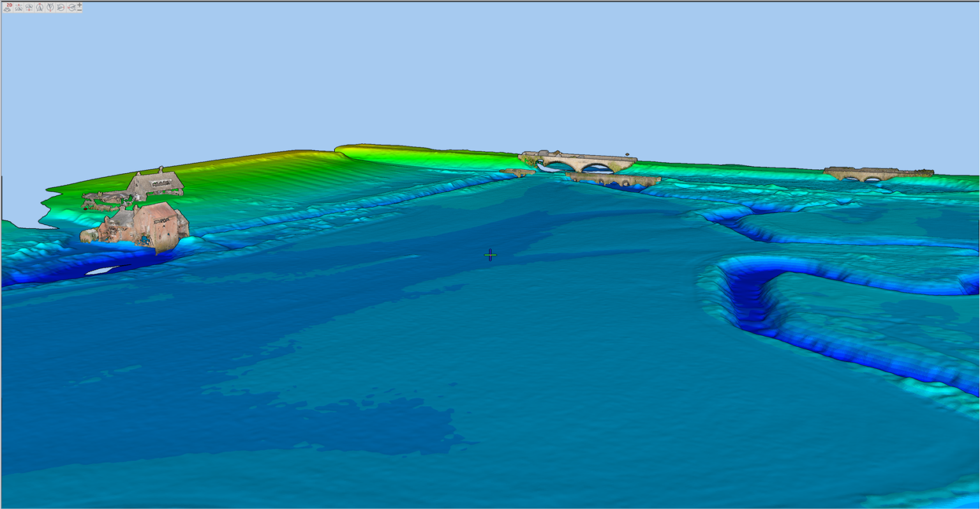The width and height of the screenshot is (980, 509).
Task: Click the distant bridge on the far right
Action: point(877,172)
